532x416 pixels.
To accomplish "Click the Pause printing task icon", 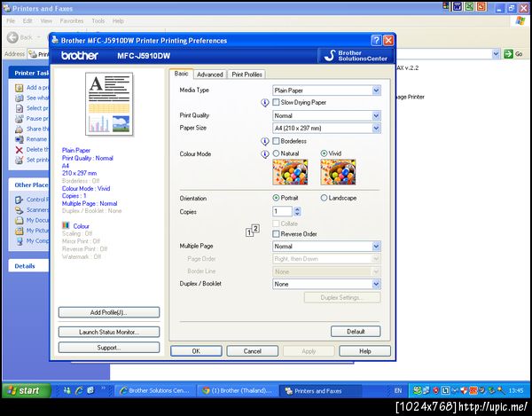I will (x=19, y=119).
